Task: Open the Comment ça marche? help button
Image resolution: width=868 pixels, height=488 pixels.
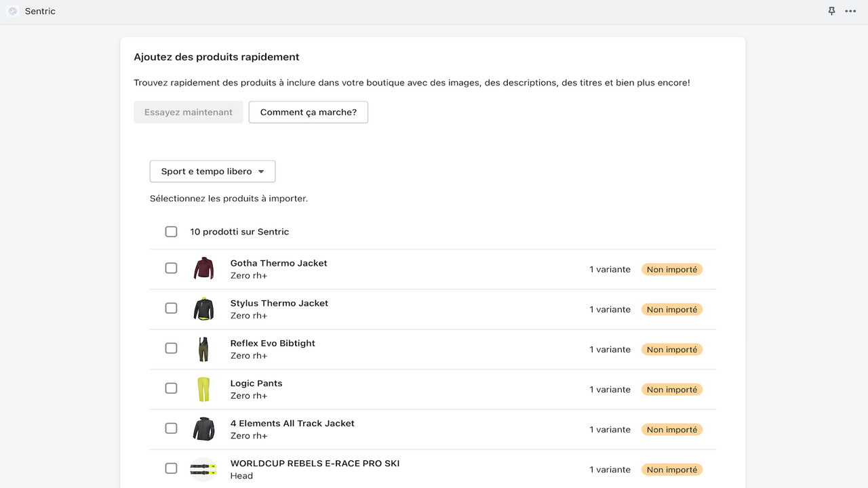Action: (309, 113)
